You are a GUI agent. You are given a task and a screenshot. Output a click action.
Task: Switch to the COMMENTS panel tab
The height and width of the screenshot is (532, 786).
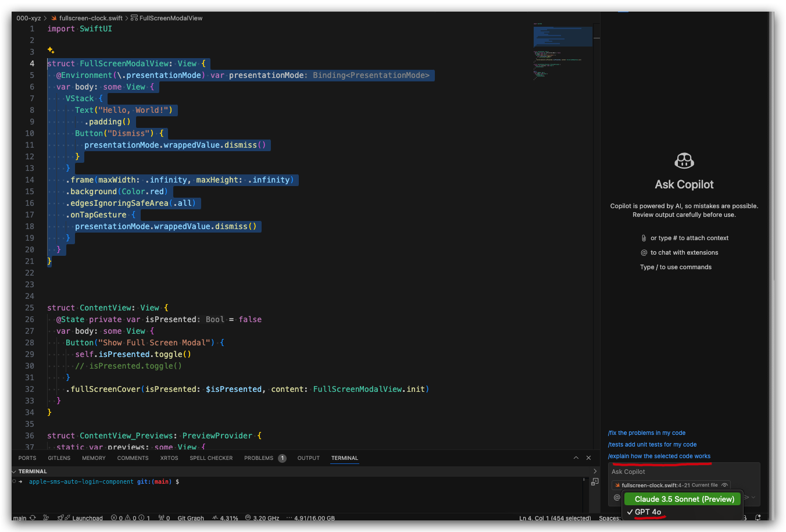click(x=133, y=458)
